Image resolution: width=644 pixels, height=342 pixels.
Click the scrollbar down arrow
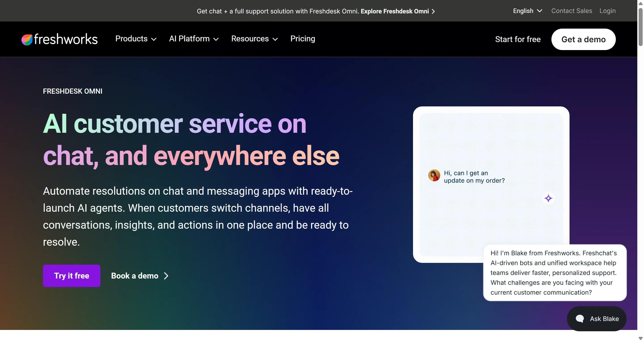point(640,338)
